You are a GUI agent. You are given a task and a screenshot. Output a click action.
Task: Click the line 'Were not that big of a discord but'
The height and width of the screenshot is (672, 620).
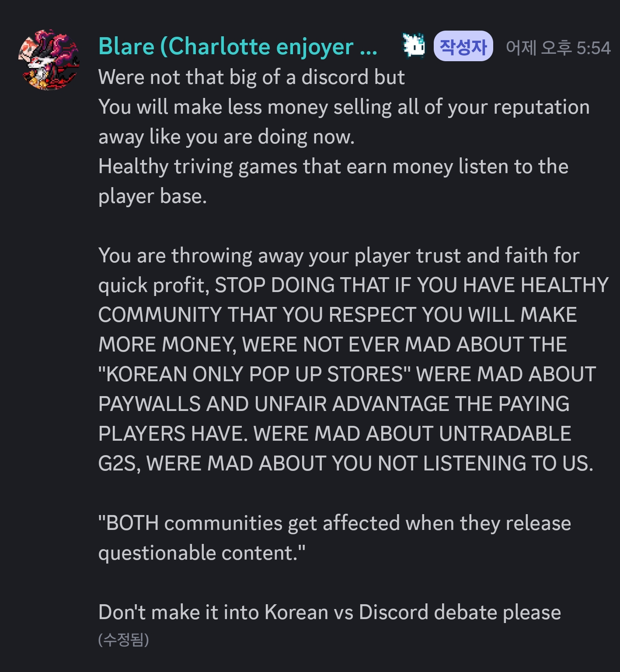pos(251,77)
